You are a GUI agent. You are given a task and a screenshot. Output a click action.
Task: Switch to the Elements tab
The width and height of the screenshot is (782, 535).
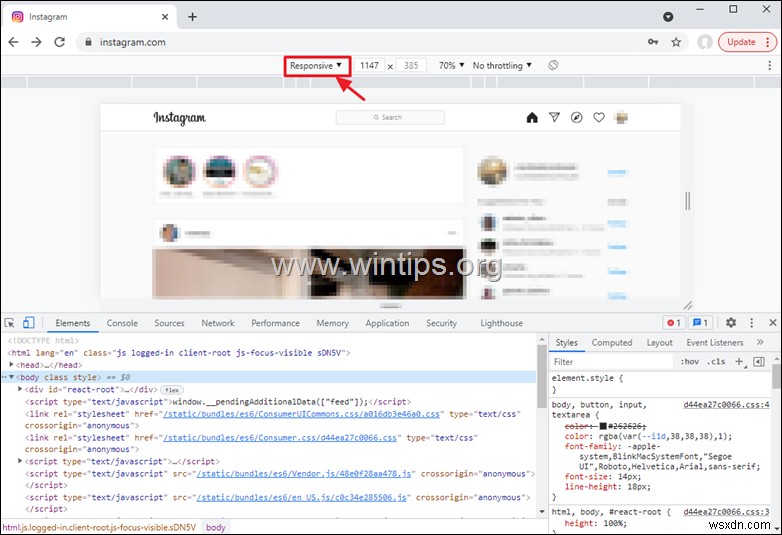pyautogui.click(x=73, y=323)
